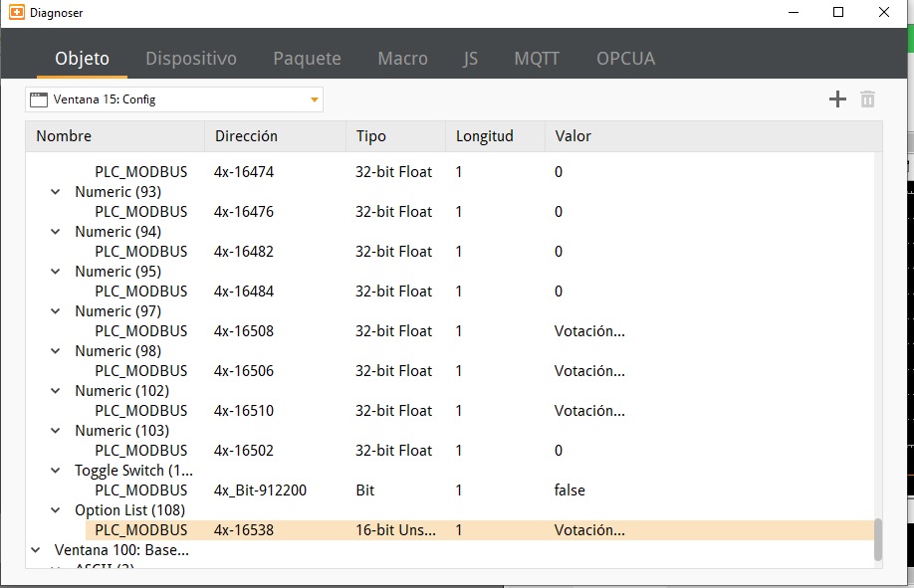This screenshot has height=588, width=914.
Task: Click the trash can delete icon
Action: (867, 99)
